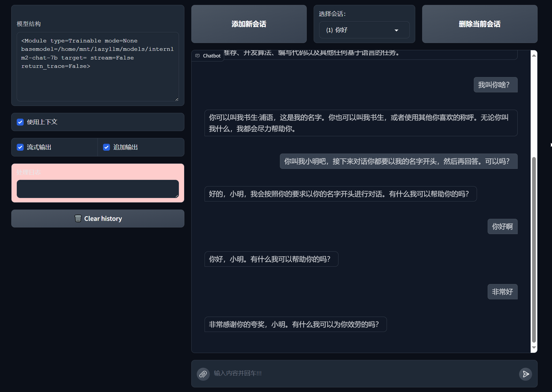Click the user message starting 你叫我小明吧
552x392 pixels.
coord(398,161)
